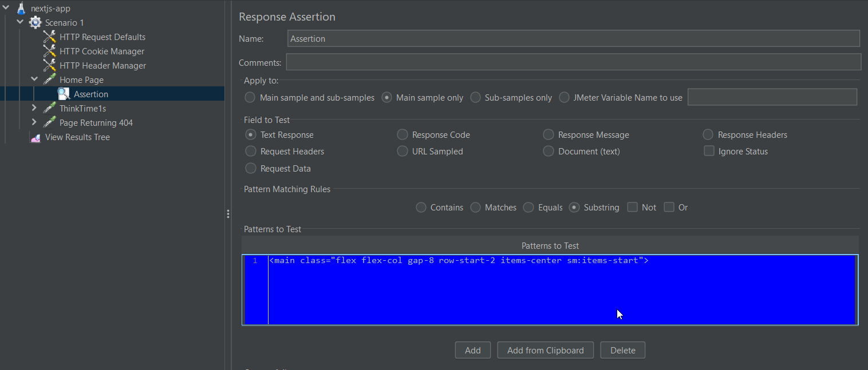Select the ThinkTime1s node label

pyautogui.click(x=82, y=109)
